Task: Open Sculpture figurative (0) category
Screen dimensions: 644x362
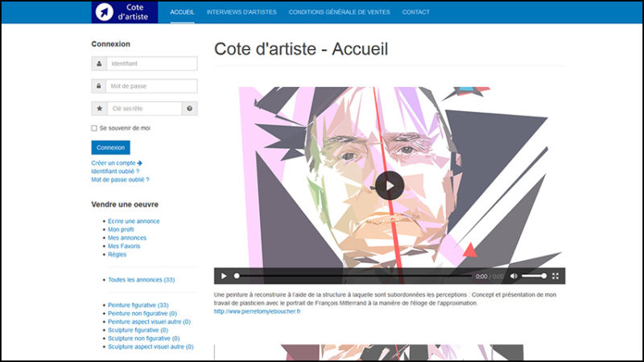Action: click(x=138, y=330)
